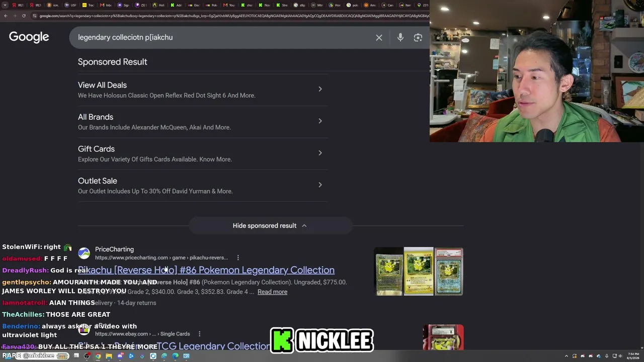Open the OBS Studio taskbar icon

pos(87,356)
